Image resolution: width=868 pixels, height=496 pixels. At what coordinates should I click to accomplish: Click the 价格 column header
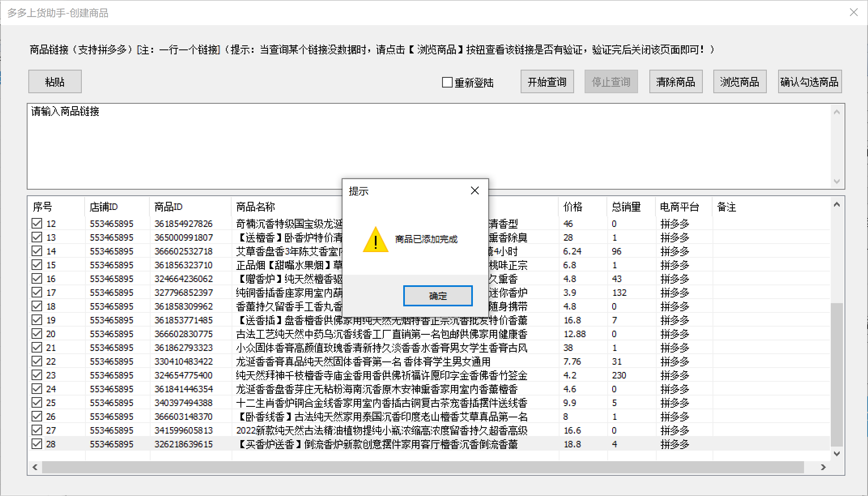click(x=572, y=207)
